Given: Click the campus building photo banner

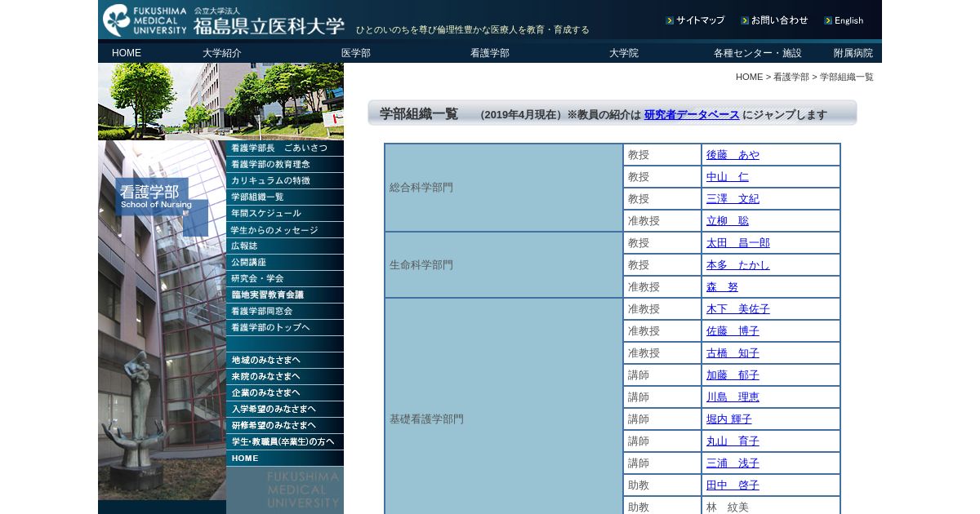Looking at the screenshot, I should pyautogui.click(x=220, y=101).
